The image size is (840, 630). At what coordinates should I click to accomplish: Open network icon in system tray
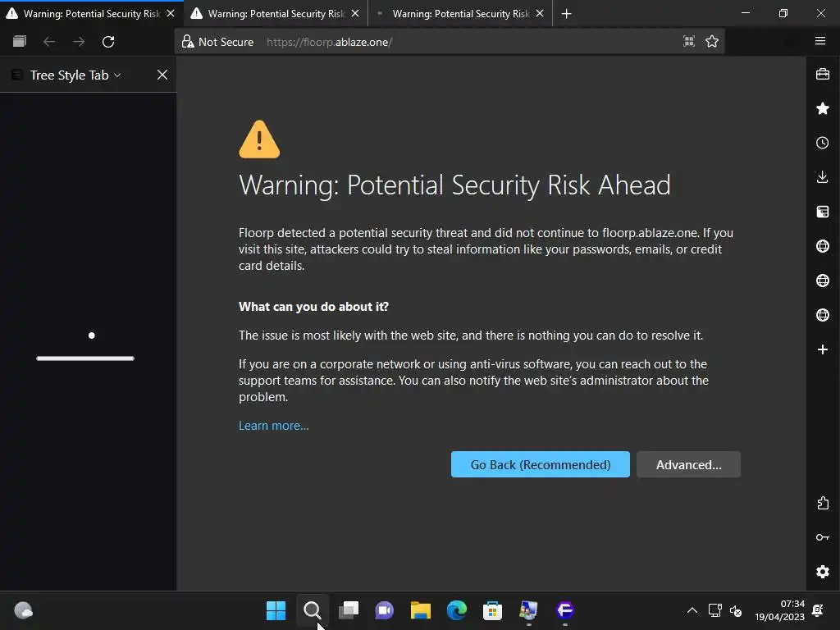pos(714,610)
